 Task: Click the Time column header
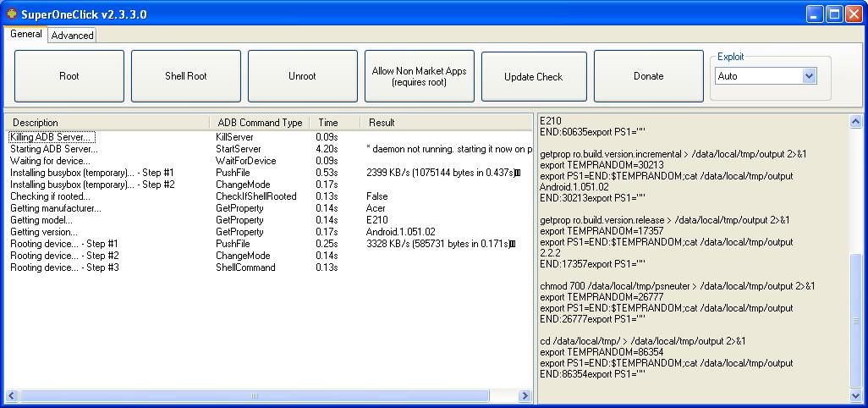(335, 123)
